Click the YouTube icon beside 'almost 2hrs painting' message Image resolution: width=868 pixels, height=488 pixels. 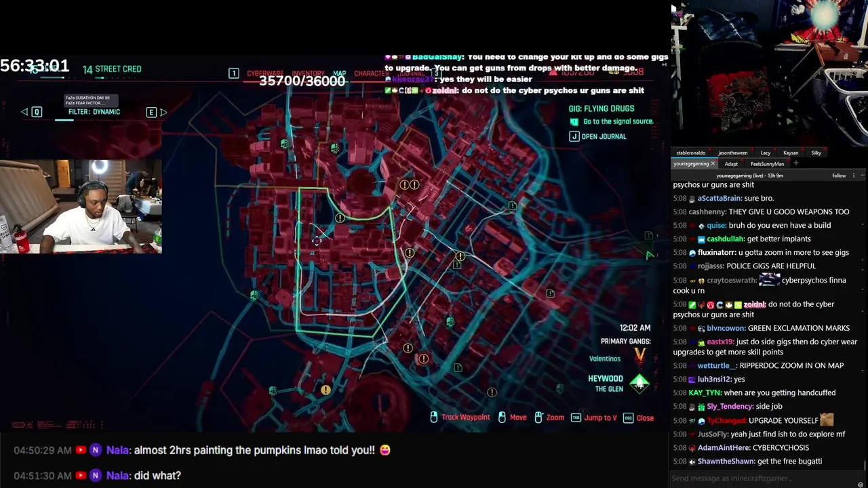point(81,450)
